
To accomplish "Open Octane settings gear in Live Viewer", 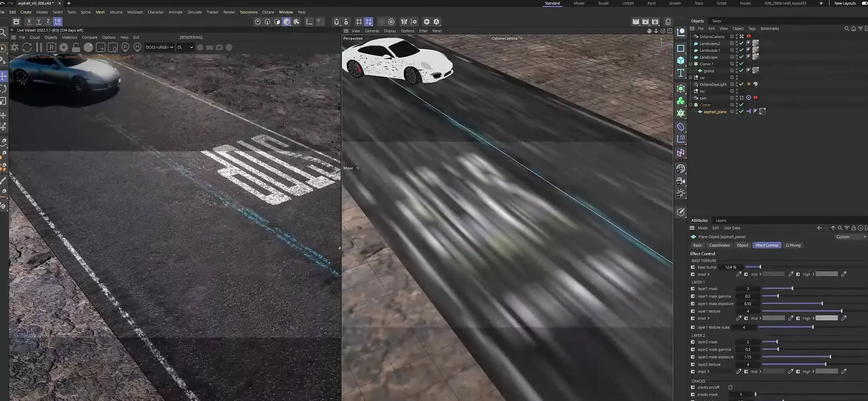I will 63,47.
